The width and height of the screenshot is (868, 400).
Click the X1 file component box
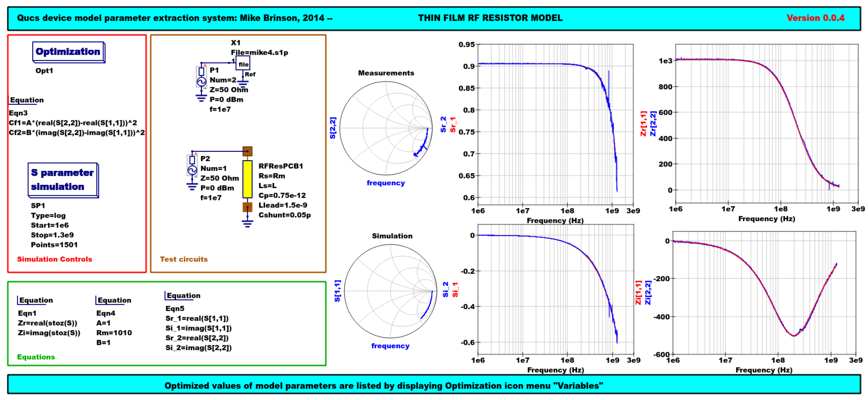point(243,64)
